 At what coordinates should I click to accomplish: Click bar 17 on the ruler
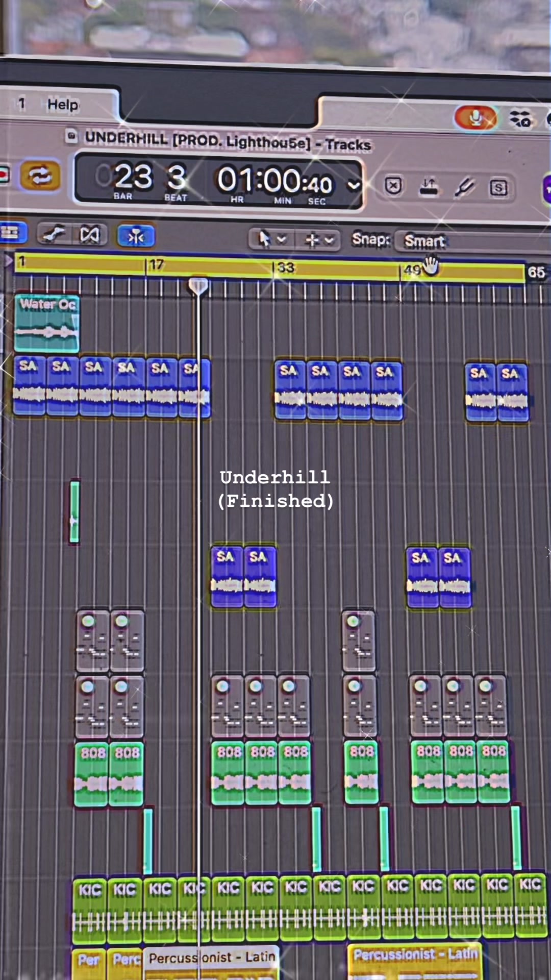[156, 264]
